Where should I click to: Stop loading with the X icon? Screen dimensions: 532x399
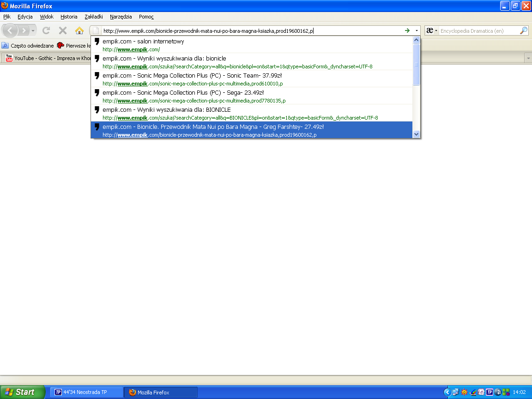tap(63, 30)
